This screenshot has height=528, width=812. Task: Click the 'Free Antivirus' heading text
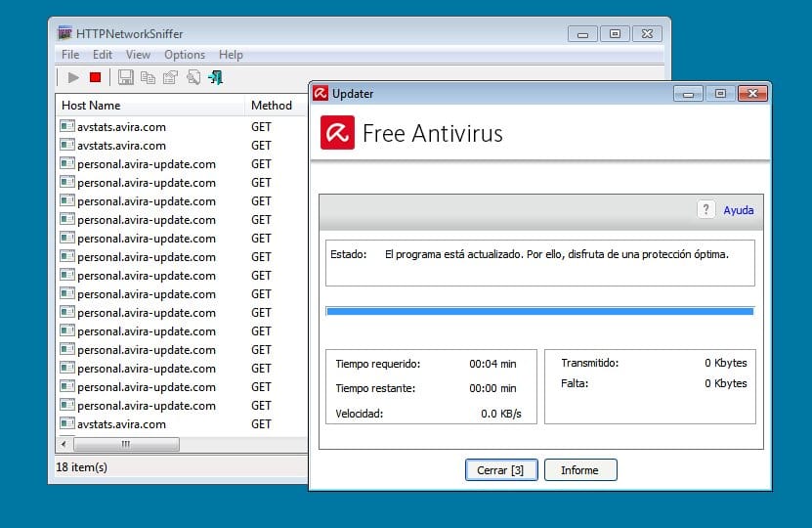coord(433,133)
